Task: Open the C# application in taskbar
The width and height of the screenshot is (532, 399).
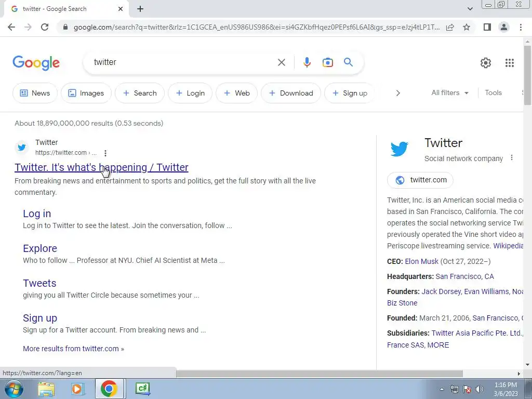Action: tap(142, 389)
